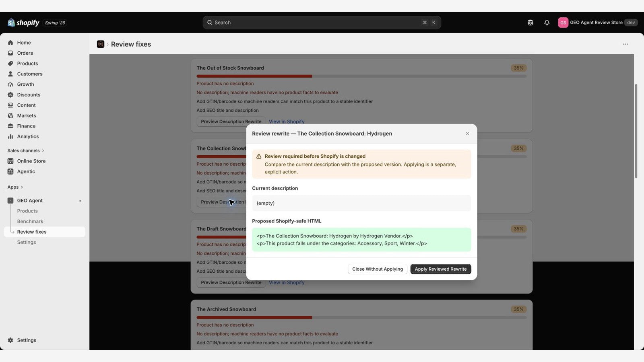The image size is (644, 362).
Task: Click the 35% badge on The Archived Snowboard
Action: click(x=518, y=309)
